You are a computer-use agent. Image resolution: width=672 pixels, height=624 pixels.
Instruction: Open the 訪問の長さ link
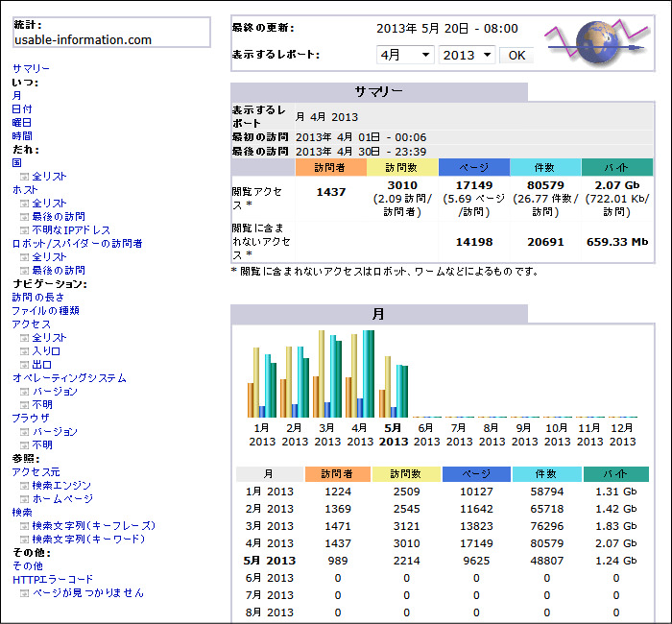(x=38, y=297)
